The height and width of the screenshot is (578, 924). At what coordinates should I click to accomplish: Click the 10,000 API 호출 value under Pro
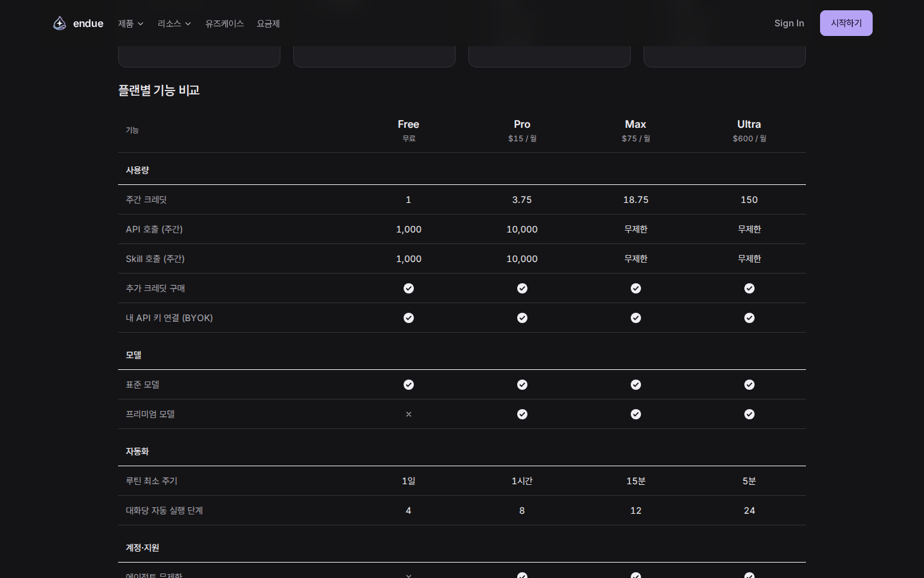(522, 229)
